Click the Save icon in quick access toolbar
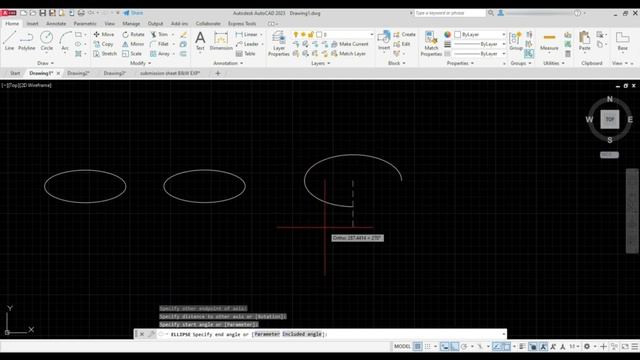This screenshot has width=640, height=360. click(42, 13)
